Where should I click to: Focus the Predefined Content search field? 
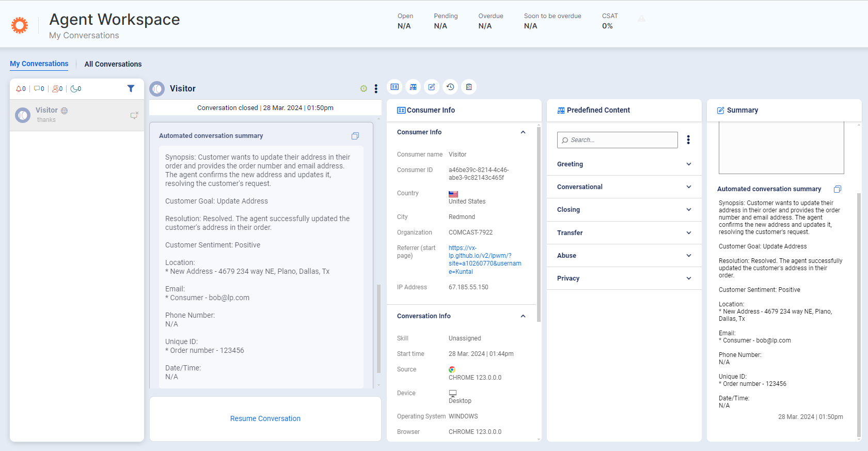click(x=618, y=140)
